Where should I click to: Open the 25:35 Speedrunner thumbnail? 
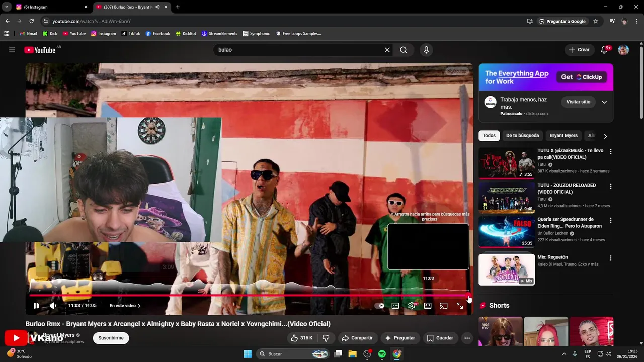[507, 232]
